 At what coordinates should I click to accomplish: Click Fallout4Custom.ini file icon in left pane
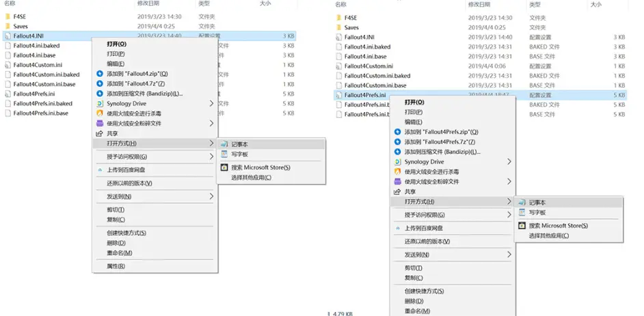click(8, 65)
